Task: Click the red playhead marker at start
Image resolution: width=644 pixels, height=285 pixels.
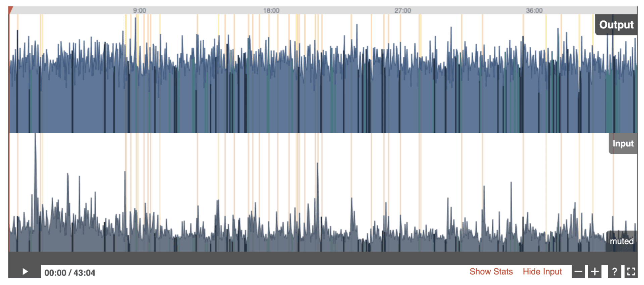Action: [10, 10]
